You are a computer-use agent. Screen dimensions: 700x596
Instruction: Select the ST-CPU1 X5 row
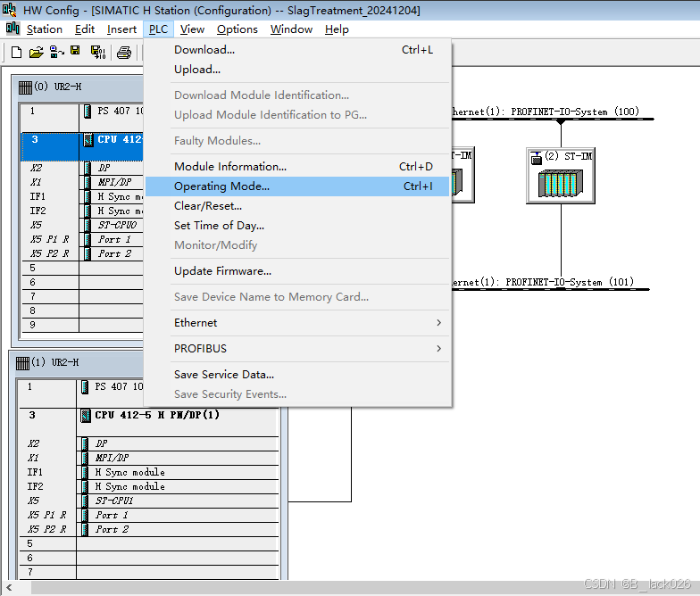coord(148,501)
